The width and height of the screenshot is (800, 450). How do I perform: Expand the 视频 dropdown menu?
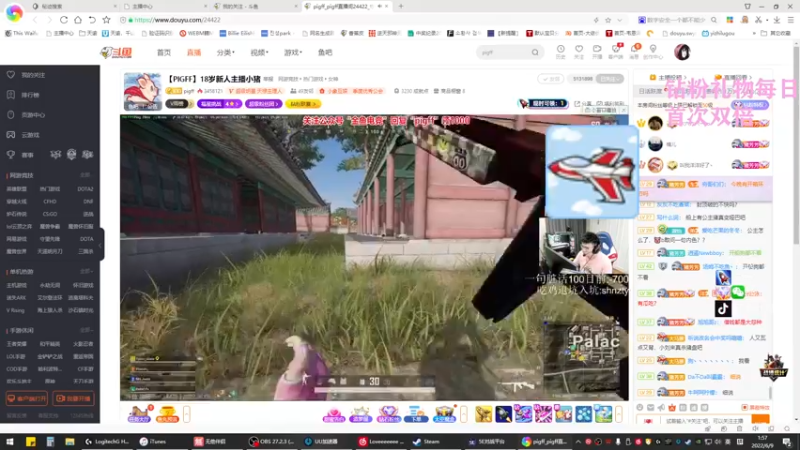259,53
